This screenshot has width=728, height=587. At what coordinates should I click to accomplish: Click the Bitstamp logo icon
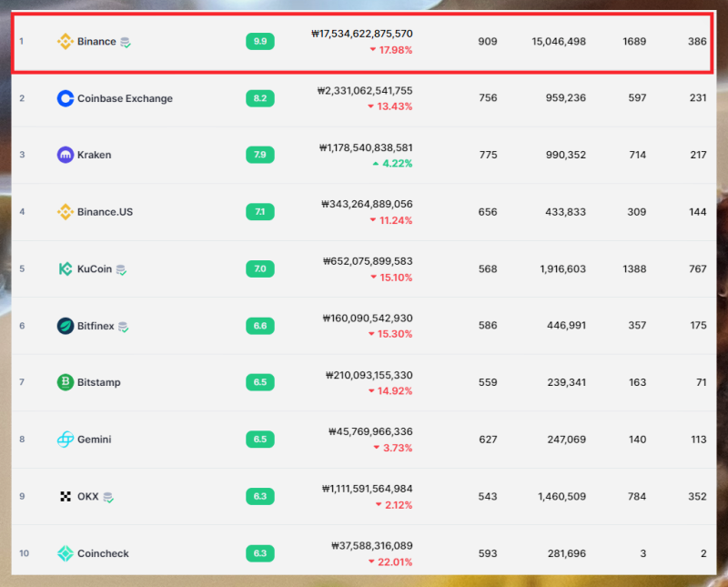tap(65, 382)
